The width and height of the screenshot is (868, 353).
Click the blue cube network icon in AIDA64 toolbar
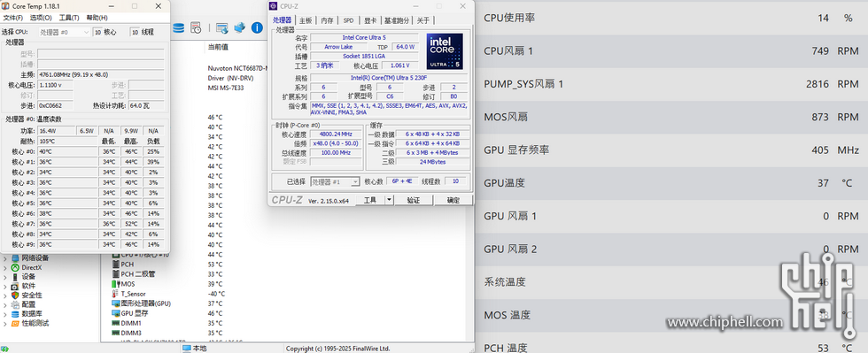pos(239,27)
